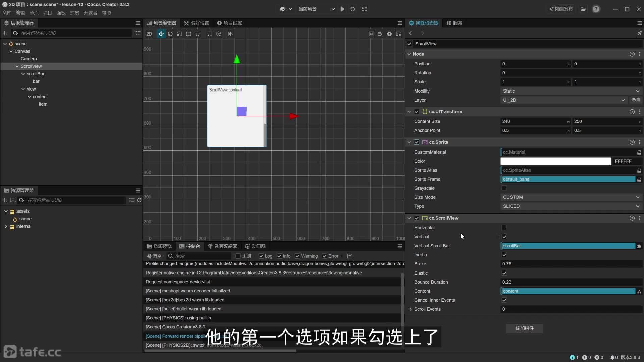The image size is (644, 362).
Task: Open scene camera settings icon
Action: pyautogui.click(x=380, y=34)
